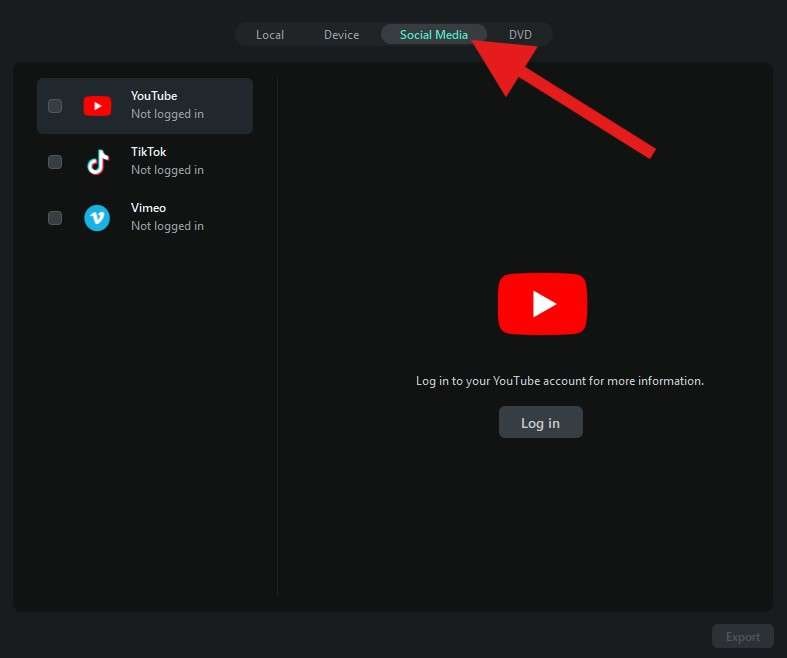The height and width of the screenshot is (658, 787).
Task: Select the TikTok platform label
Action: pos(148,152)
